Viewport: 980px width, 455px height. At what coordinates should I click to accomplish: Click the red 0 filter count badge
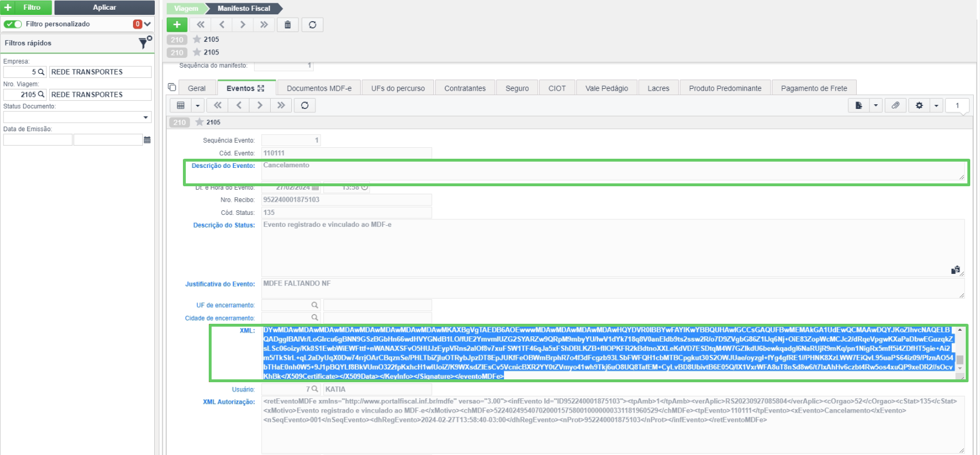tap(138, 24)
